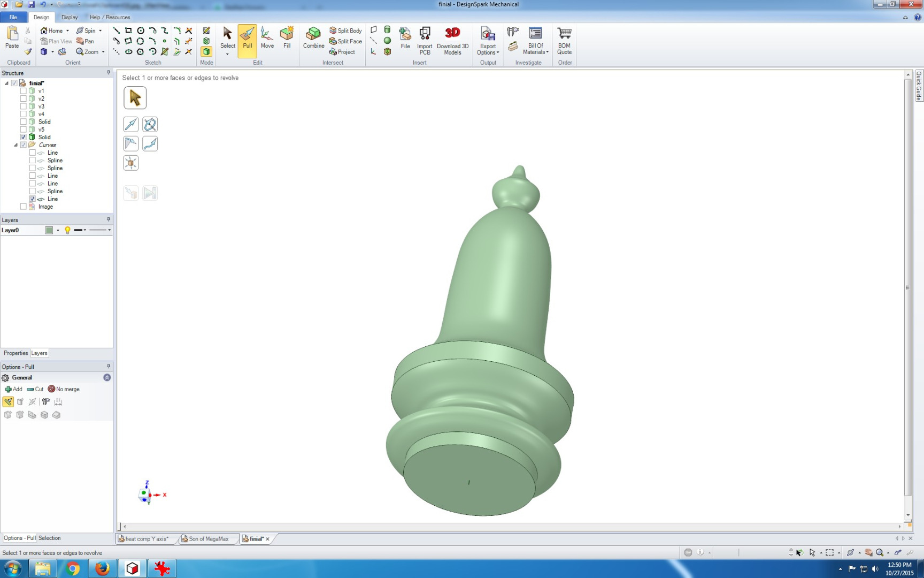Uncheck the last Line curve checkbox
Screen dimensions: 924x578
pos(33,199)
